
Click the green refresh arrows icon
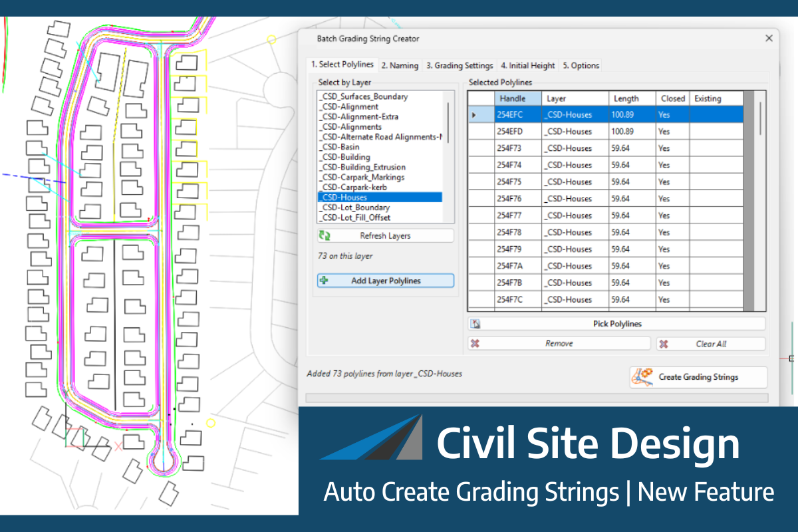[325, 236]
